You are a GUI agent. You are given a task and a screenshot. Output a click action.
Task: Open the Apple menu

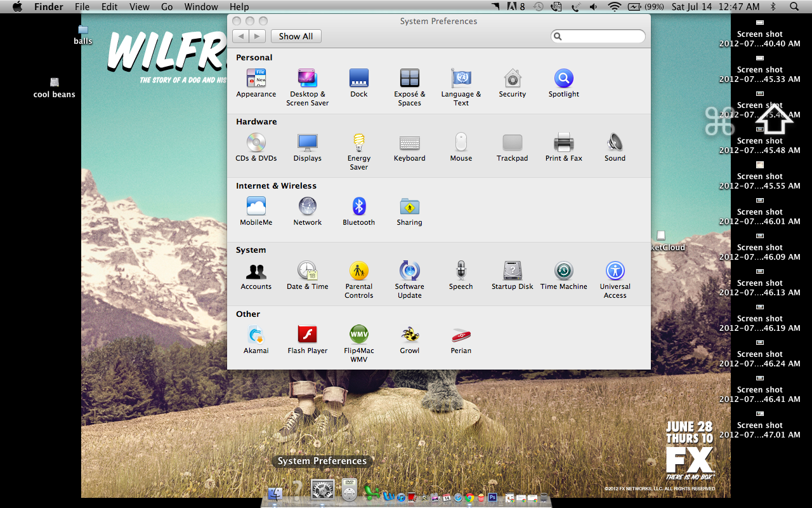click(17, 7)
